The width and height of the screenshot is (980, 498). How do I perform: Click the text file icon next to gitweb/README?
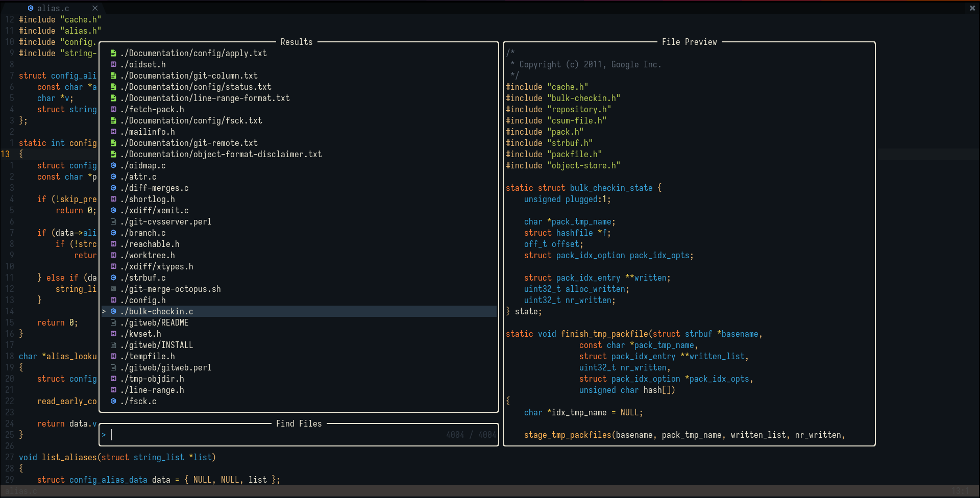(113, 322)
